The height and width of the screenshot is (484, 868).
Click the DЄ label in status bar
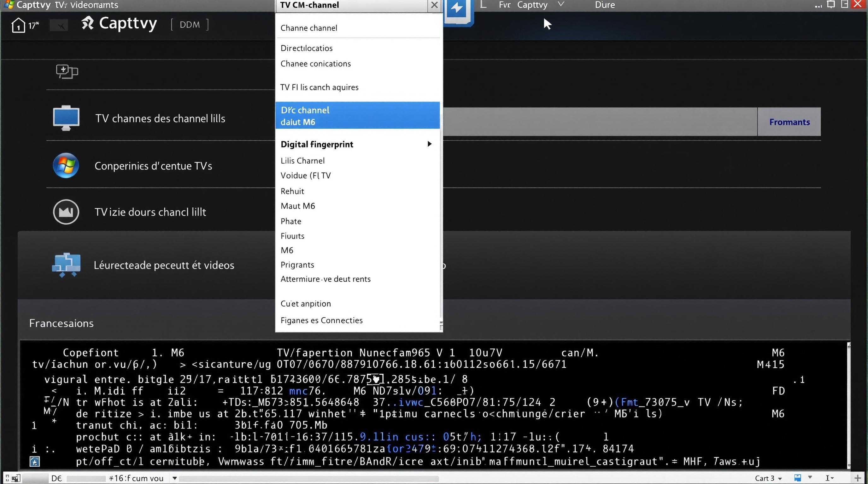56,478
